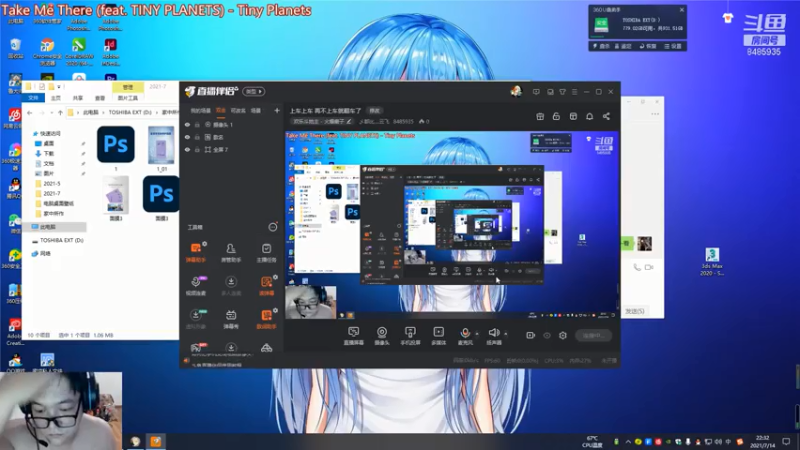Open the 文件 tab in File Explorer
The image size is (800, 450).
pos(33,97)
